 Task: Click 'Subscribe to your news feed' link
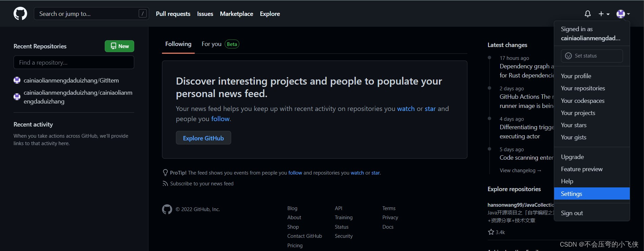(202, 184)
